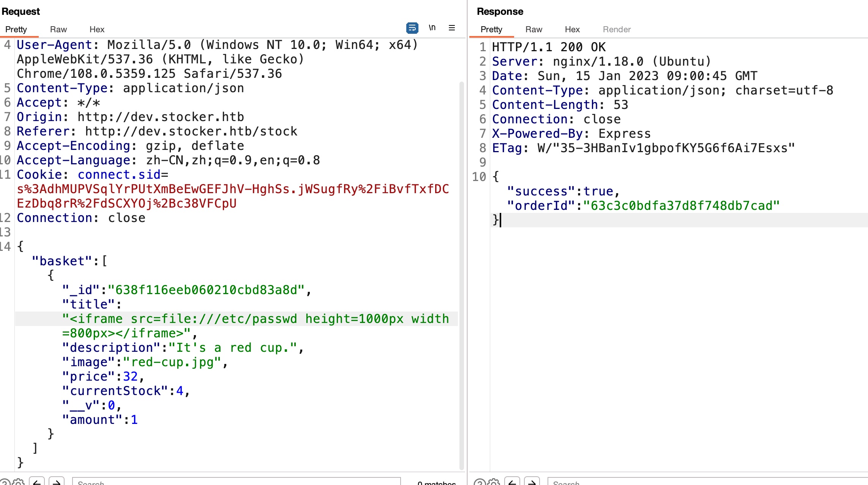Open the Request panel hamburger options menu
Image resolution: width=868 pixels, height=485 pixels.
pos(452,28)
